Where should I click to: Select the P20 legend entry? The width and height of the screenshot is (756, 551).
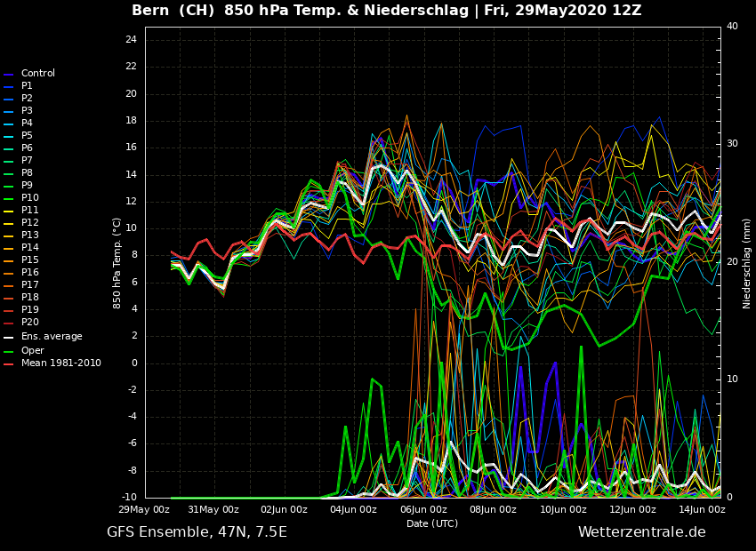[x=29, y=323]
